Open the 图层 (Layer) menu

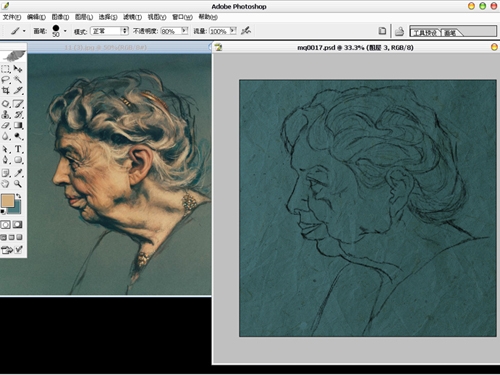pyautogui.click(x=84, y=17)
